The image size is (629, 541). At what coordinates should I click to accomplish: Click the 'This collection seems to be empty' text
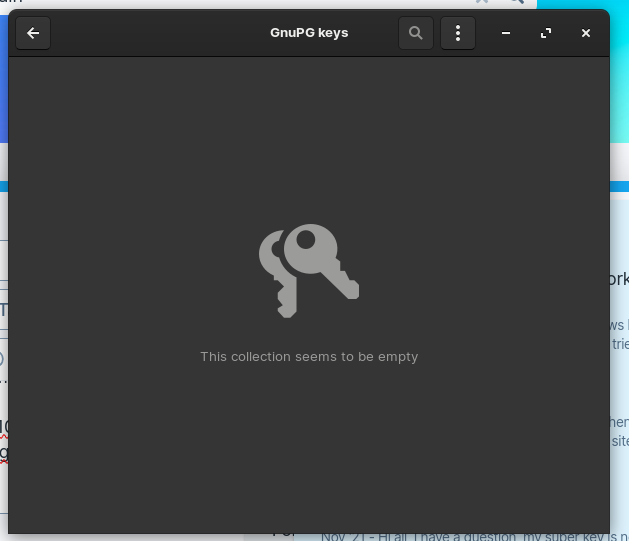pyautogui.click(x=309, y=357)
